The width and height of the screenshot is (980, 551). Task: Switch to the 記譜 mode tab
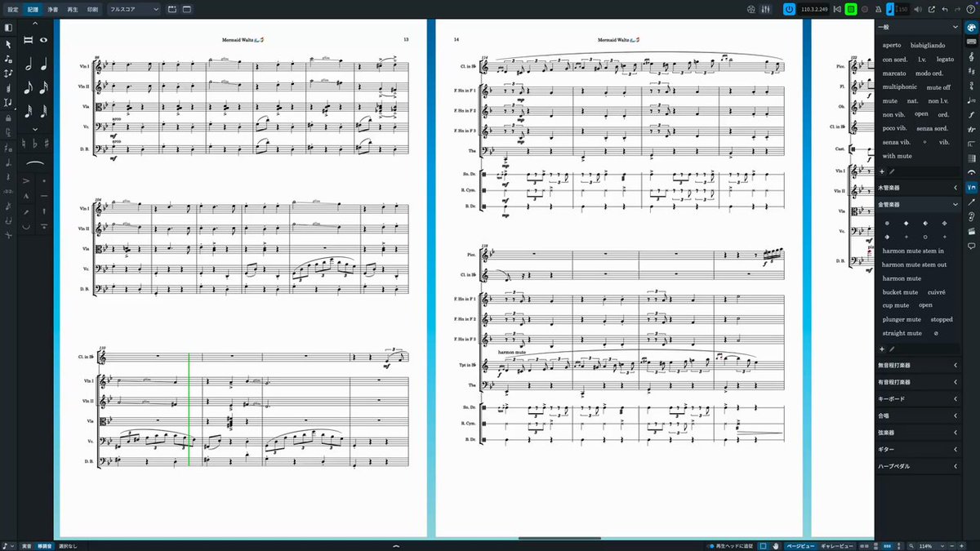point(33,9)
